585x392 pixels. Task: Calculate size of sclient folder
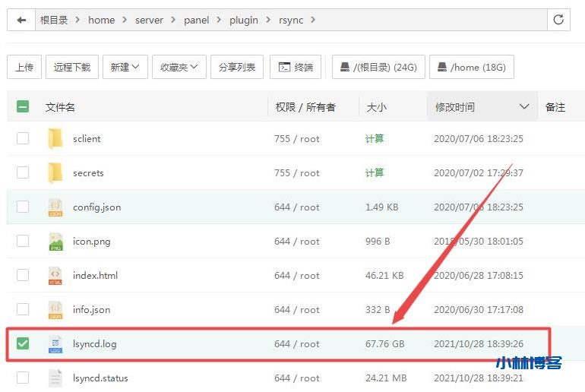tap(375, 138)
